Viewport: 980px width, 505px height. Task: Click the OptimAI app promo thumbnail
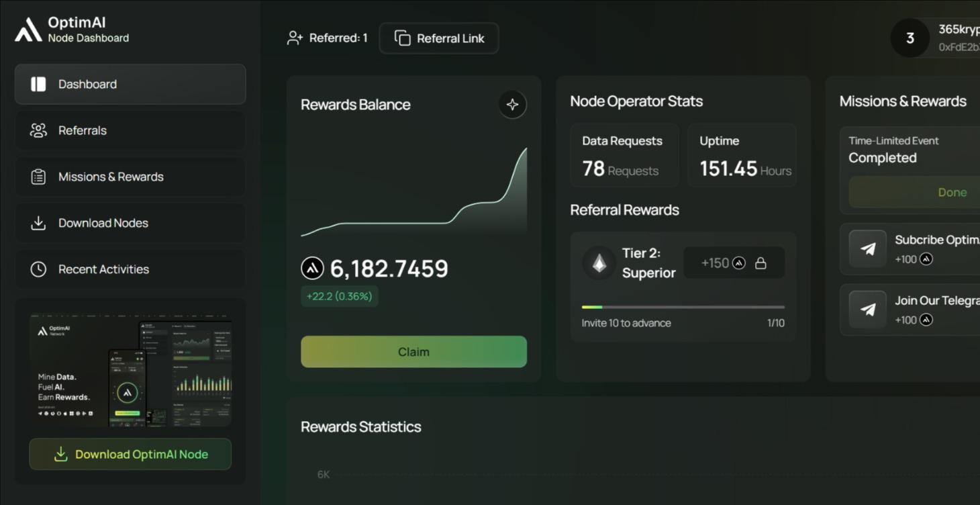click(x=130, y=369)
